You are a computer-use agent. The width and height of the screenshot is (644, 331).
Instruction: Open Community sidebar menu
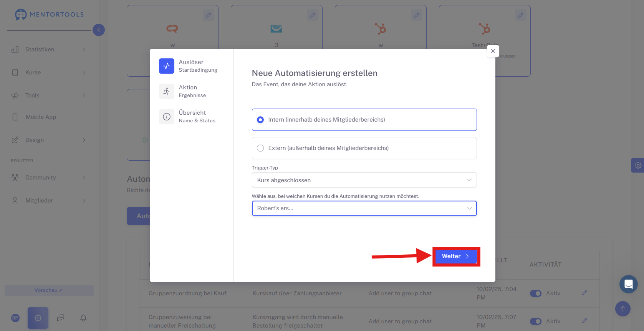coord(48,178)
